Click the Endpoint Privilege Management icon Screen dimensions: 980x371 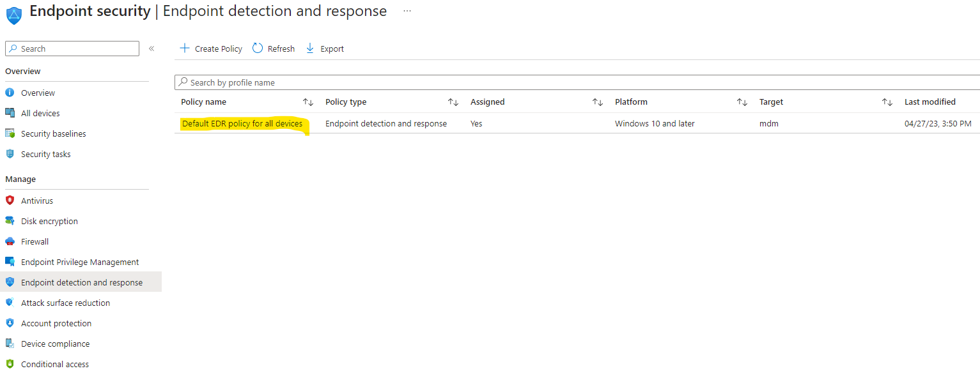pos(10,262)
